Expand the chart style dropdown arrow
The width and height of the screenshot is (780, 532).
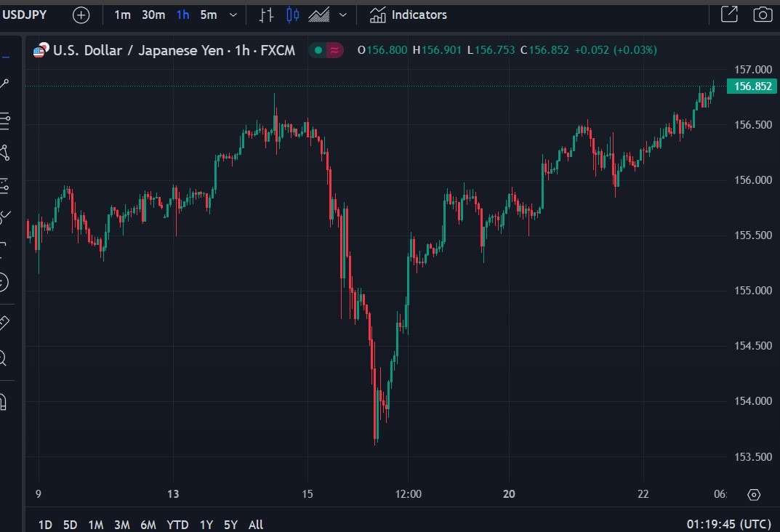(342, 15)
